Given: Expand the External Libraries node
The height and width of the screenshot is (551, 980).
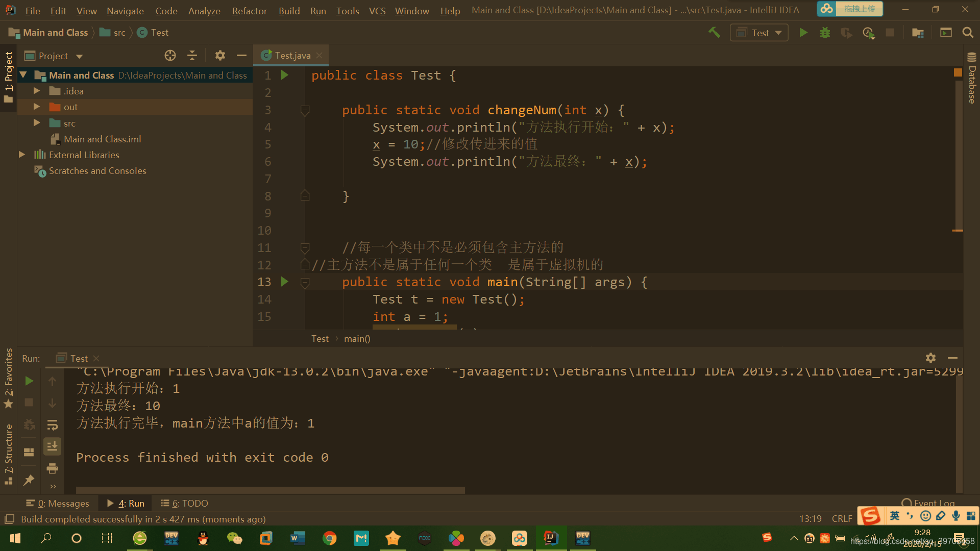Looking at the screenshot, I should click(x=22, y=155).
